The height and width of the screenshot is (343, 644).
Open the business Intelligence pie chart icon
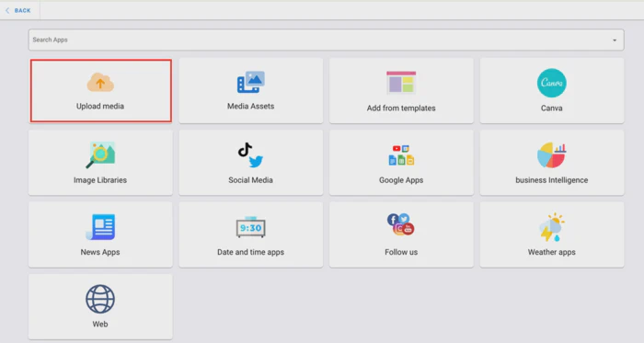coord(552,155)
